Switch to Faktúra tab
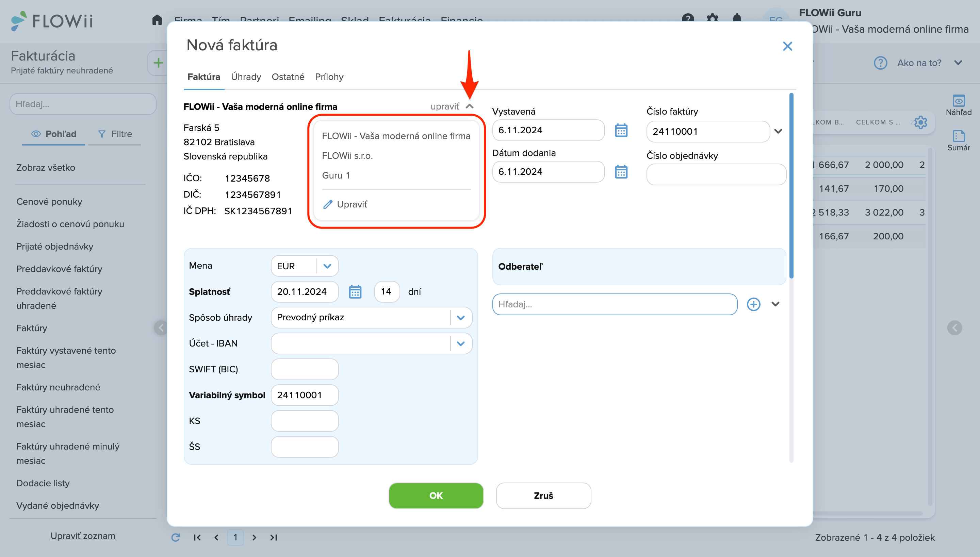This screenshot has height=557, width=980. point(203,77)
